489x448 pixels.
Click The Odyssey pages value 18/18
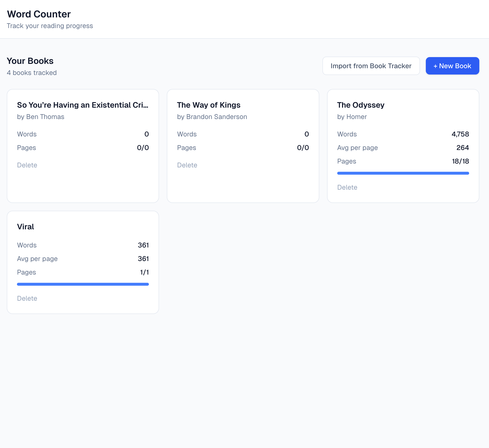pos(460,161)
